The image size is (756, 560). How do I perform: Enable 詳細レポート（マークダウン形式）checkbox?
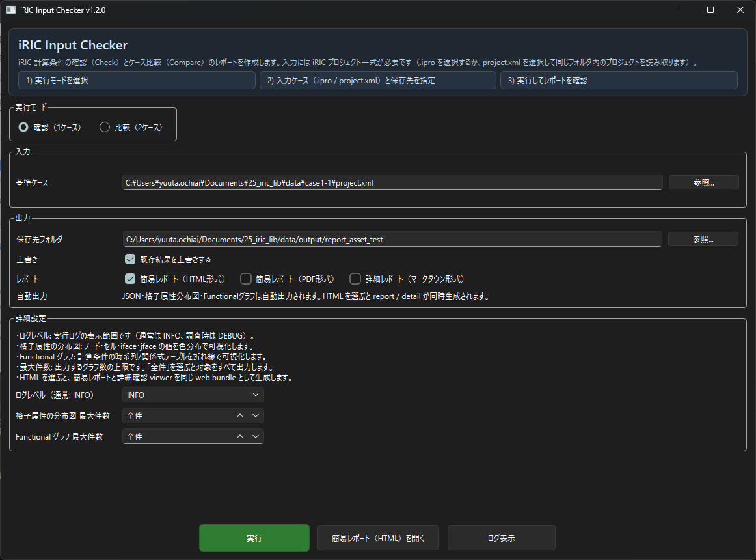coord(355,279)
